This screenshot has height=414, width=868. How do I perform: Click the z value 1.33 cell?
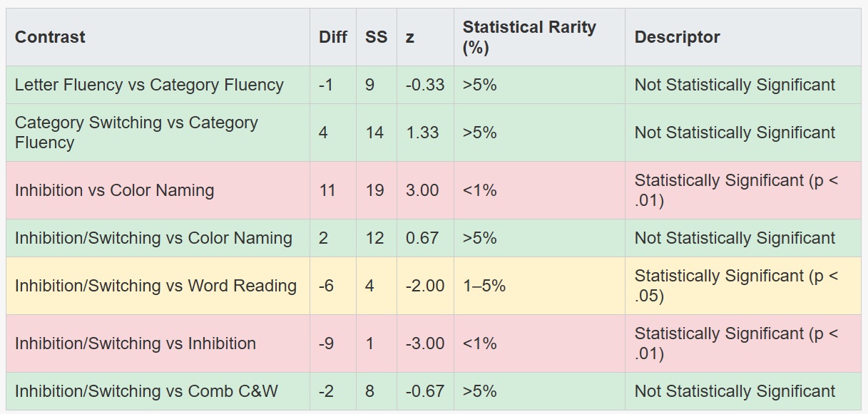422,133
